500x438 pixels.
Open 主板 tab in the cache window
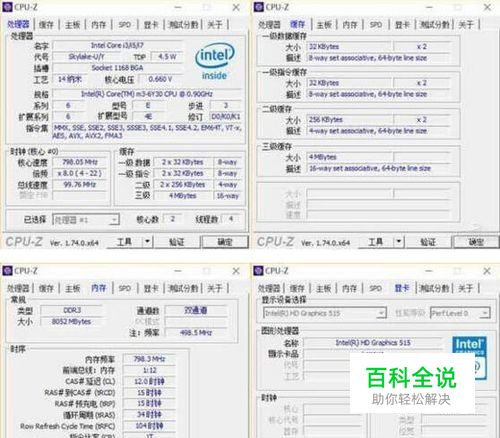(x=324, y=24)
